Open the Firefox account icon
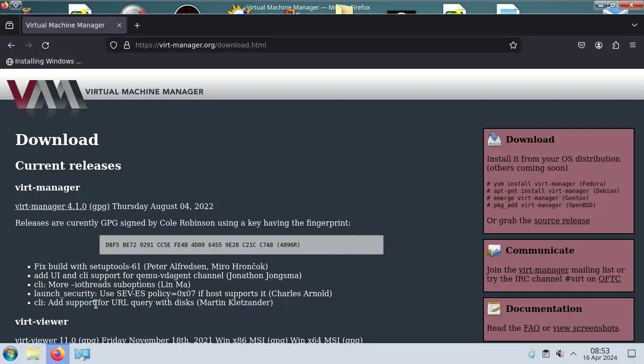 tap(599, 45)
